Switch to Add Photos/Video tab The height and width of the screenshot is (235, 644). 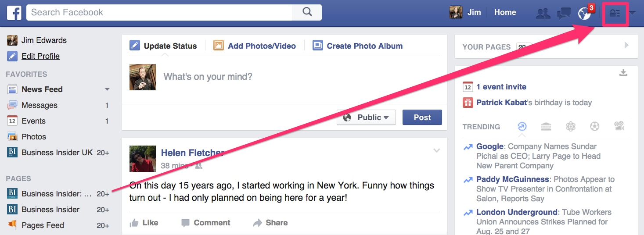click(x=255, y=46)
